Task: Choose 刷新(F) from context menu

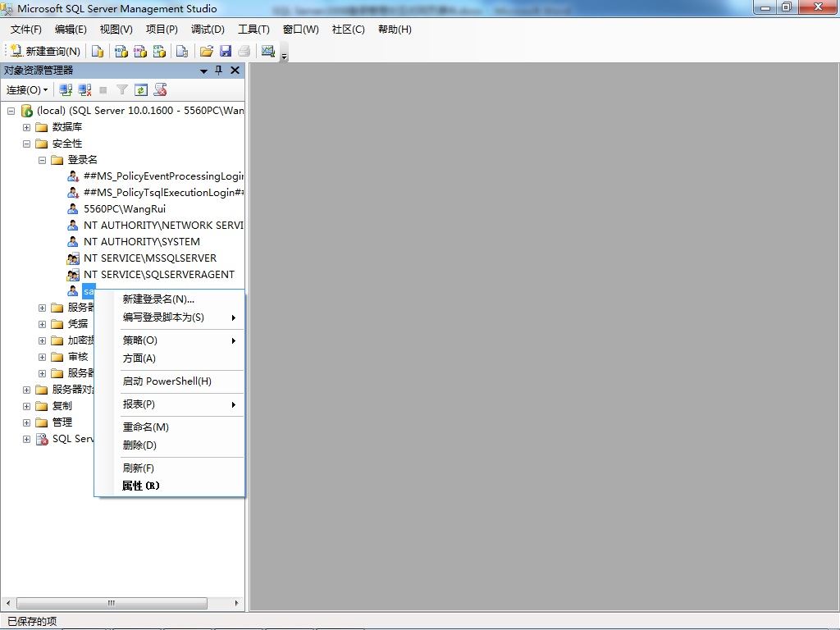Action: pyautogui.click(x=169, y=468)
